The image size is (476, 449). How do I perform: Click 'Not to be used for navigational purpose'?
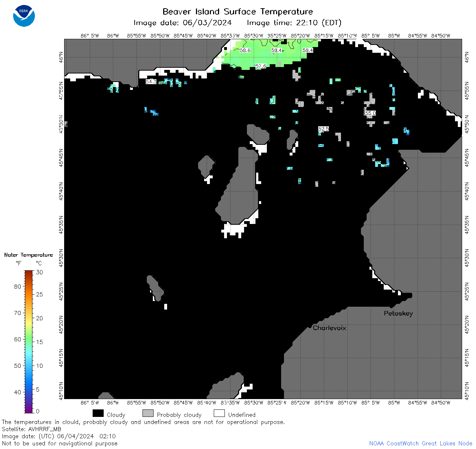tap(59, 443)
